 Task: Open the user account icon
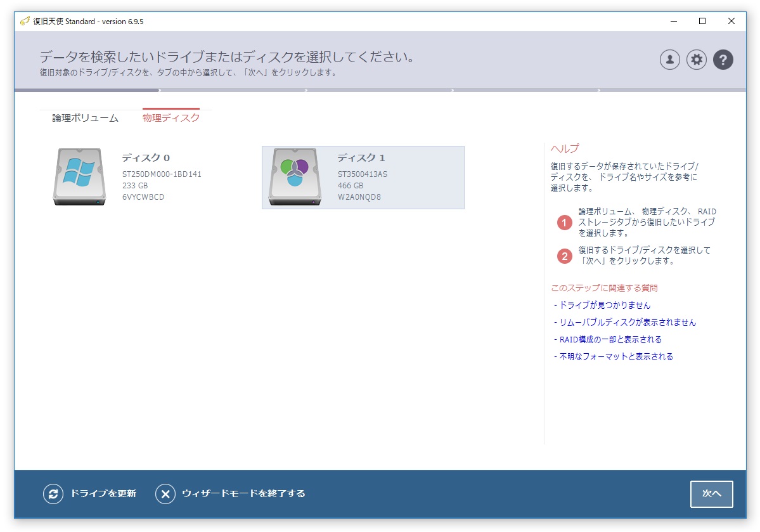click(669, 60)
